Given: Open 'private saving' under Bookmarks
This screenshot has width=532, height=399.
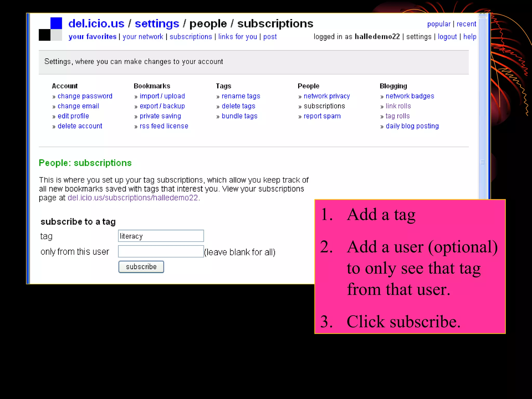Looking at the screenshot, I should pyautogui.click(x=160, y=116).
